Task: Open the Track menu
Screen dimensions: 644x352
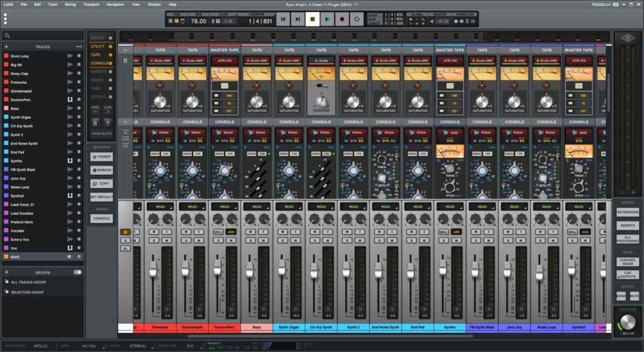Action: point(53,4)
